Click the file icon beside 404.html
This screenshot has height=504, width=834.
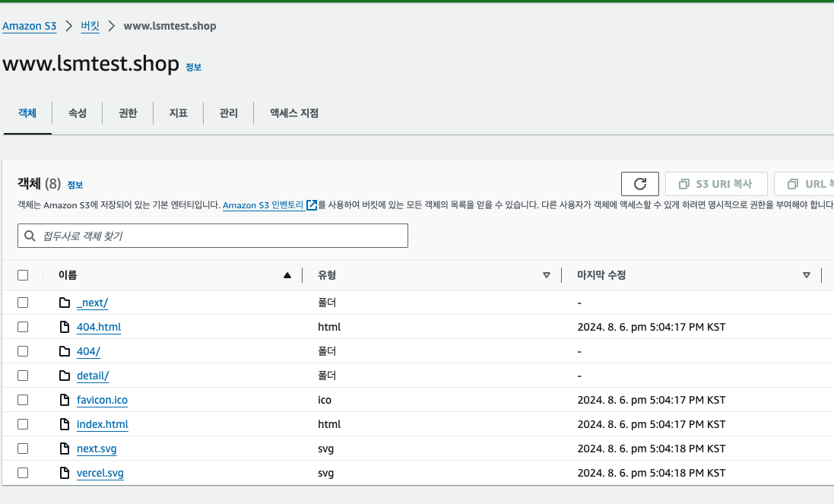(65, 327)
